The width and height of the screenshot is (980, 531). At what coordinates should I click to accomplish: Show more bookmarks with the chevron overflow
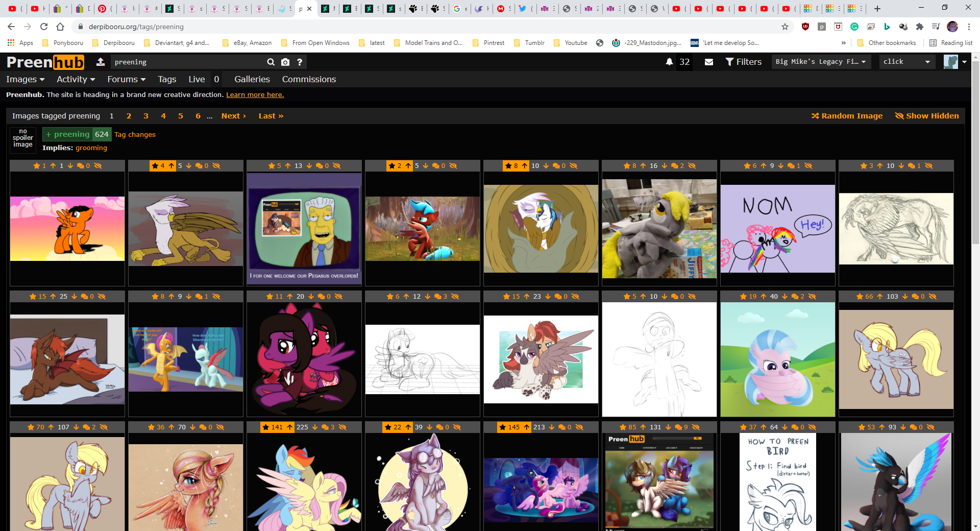click(844, 43)
